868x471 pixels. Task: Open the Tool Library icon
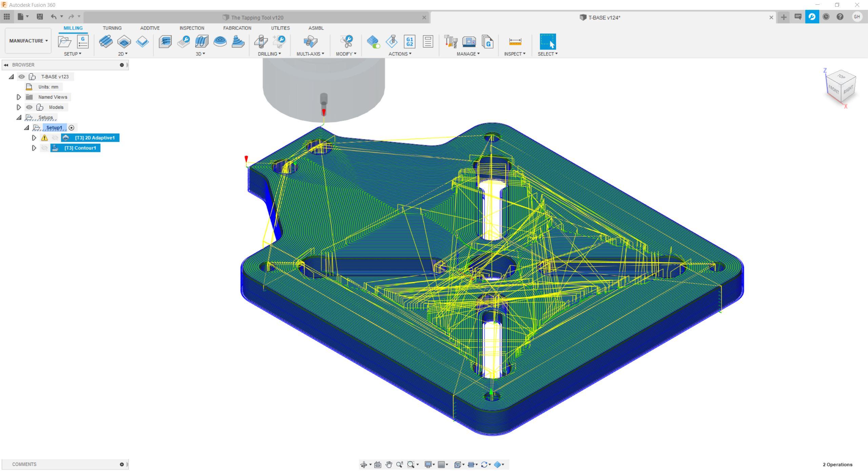451,41
